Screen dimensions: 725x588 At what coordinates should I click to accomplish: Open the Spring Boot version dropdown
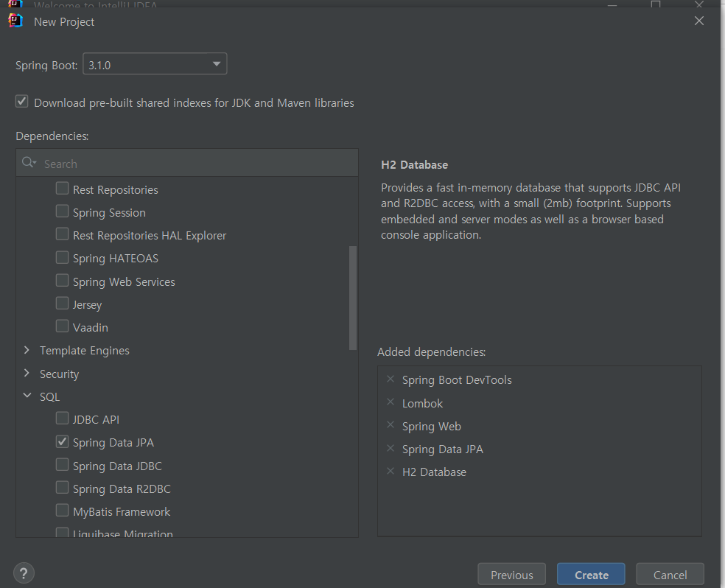[155, 64]
